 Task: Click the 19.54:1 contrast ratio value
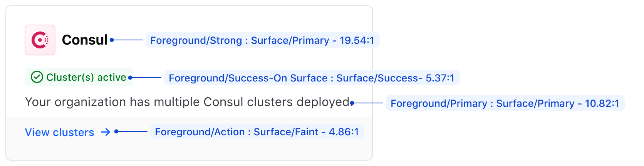(x=357, y=40)
